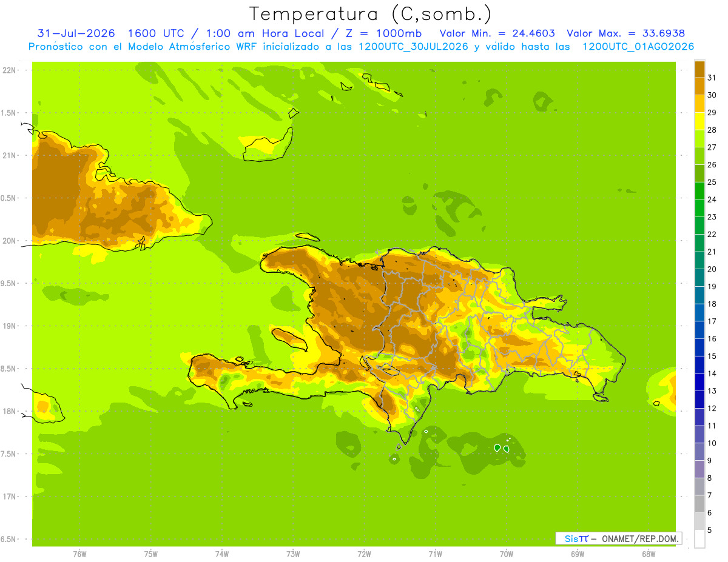Click "Valor Min. = 24.4603" text
Viewport: 728px width, 562px height.
497,33
